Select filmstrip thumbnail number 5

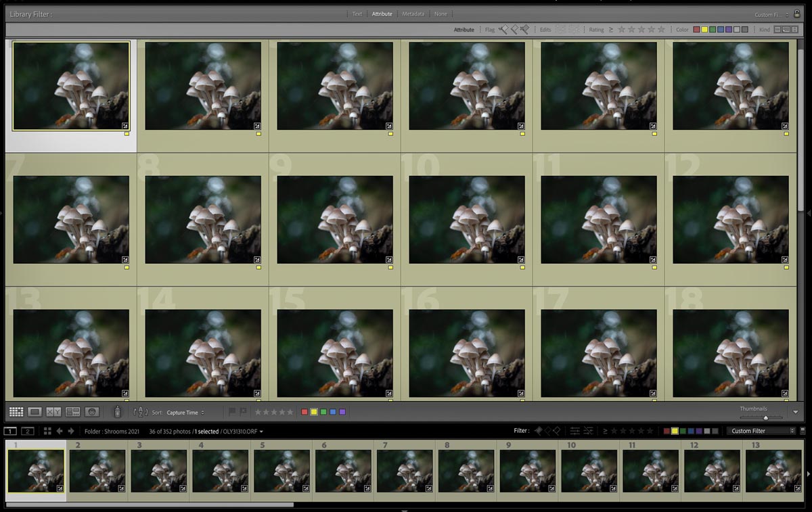281,470
